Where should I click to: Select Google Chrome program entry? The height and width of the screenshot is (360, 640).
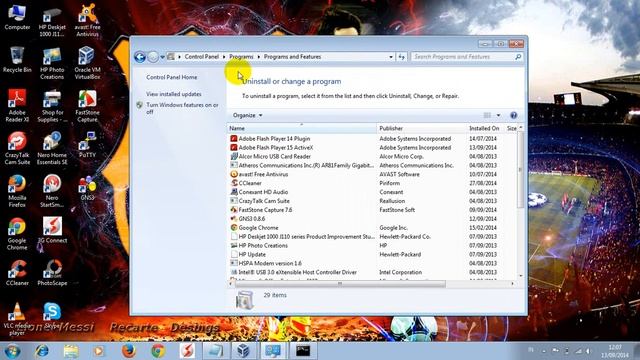[x=371, y=228]
